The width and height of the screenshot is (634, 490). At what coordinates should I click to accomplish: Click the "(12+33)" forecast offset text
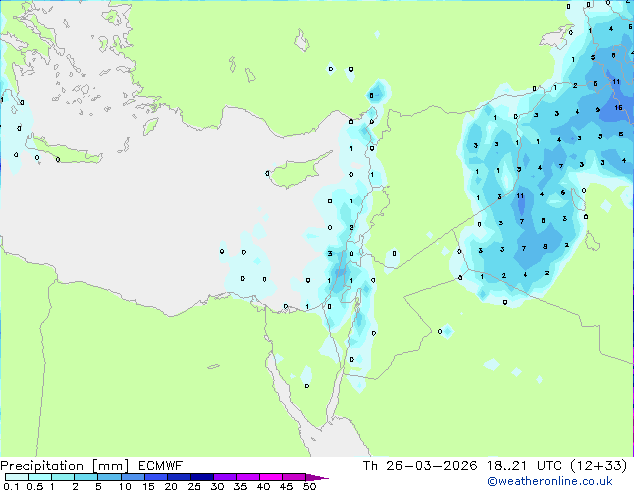[x=598, y=466]
